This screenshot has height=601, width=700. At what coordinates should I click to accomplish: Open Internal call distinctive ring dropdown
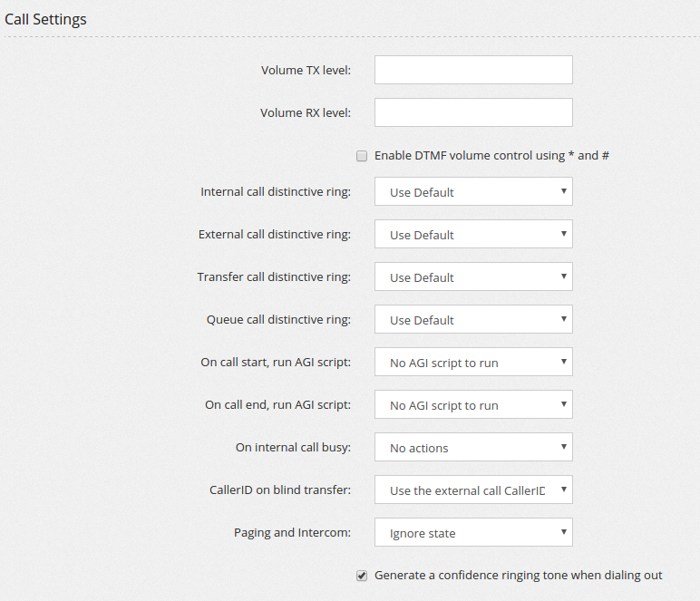click(473, 191)
